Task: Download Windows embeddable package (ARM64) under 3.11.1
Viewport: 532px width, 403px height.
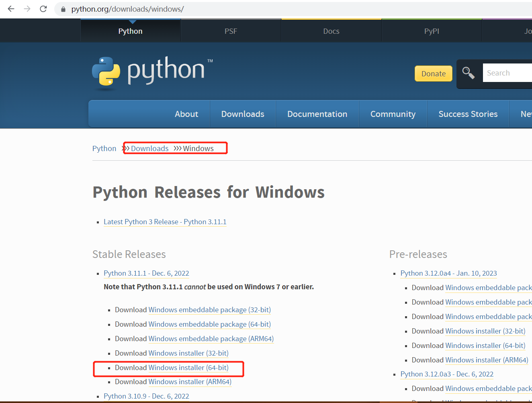Action: 211,339
